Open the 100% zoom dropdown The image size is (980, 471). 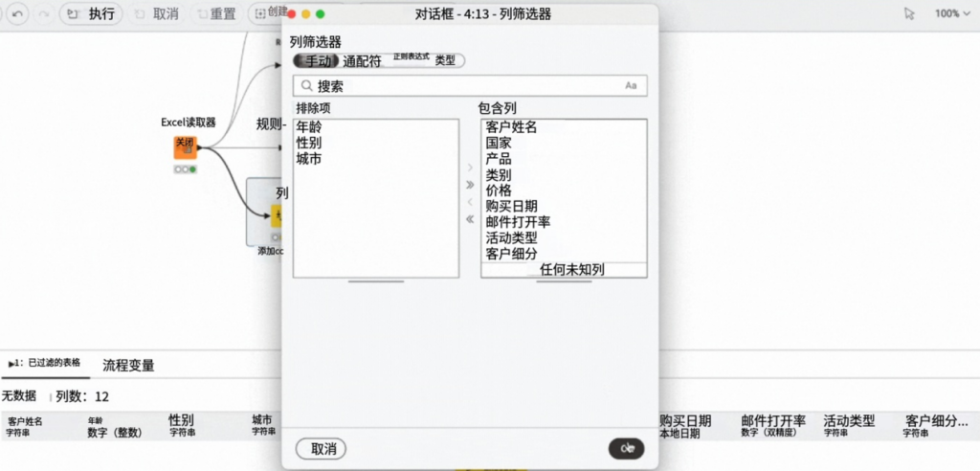coord(952,14)
